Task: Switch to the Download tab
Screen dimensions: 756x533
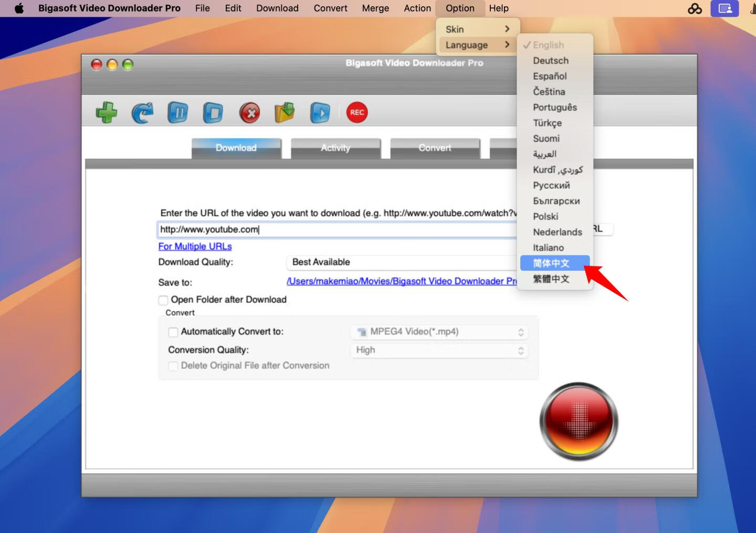Action: [x=236, y=148]
